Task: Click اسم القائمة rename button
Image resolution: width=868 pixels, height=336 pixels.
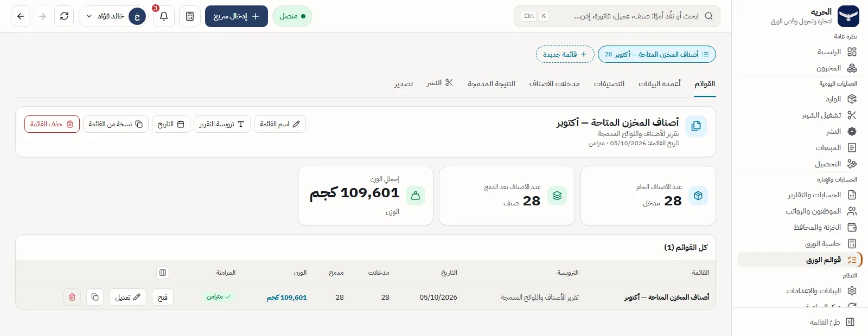Action: pyautogui.click(x=280, y=124)
